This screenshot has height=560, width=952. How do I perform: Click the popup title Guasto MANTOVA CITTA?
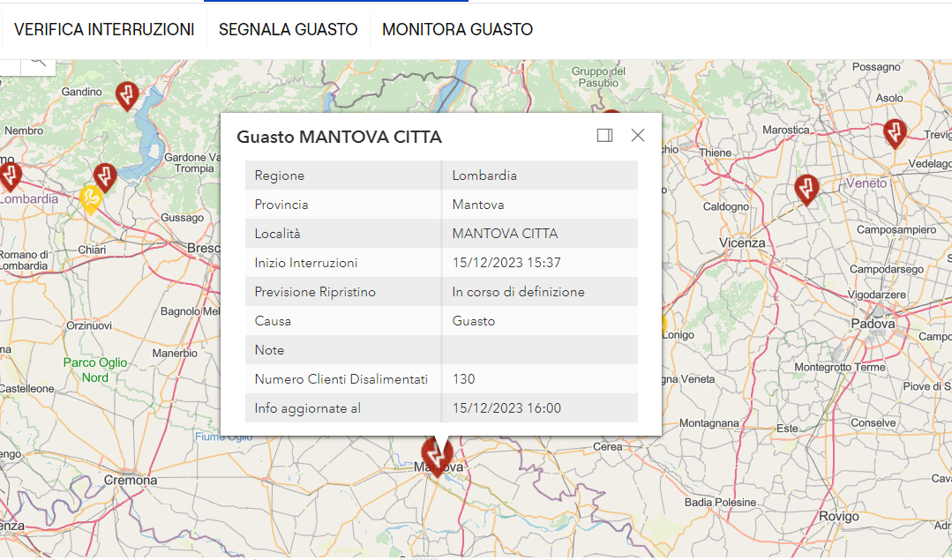pos(339,137)
